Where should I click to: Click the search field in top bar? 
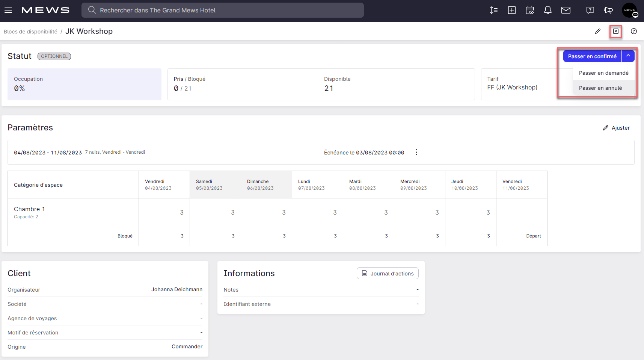(x=222, y=10)
